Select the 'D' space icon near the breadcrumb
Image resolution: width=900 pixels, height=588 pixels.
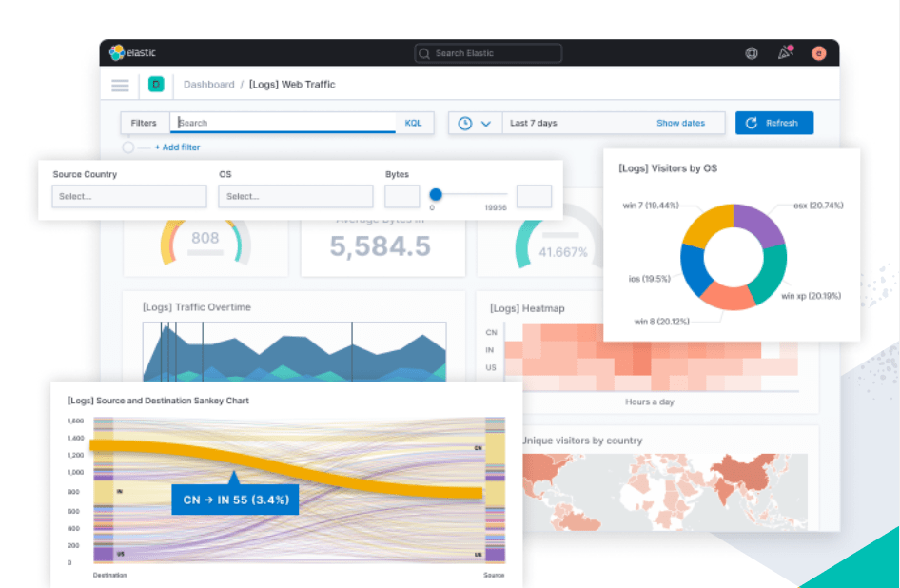(156, 85)
